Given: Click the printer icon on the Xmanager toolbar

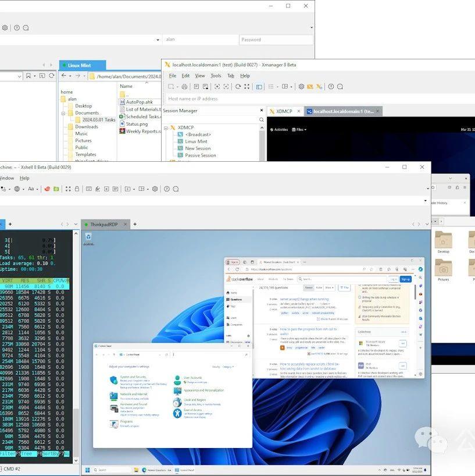Looking at the screenshot, I should pos(185,86).
